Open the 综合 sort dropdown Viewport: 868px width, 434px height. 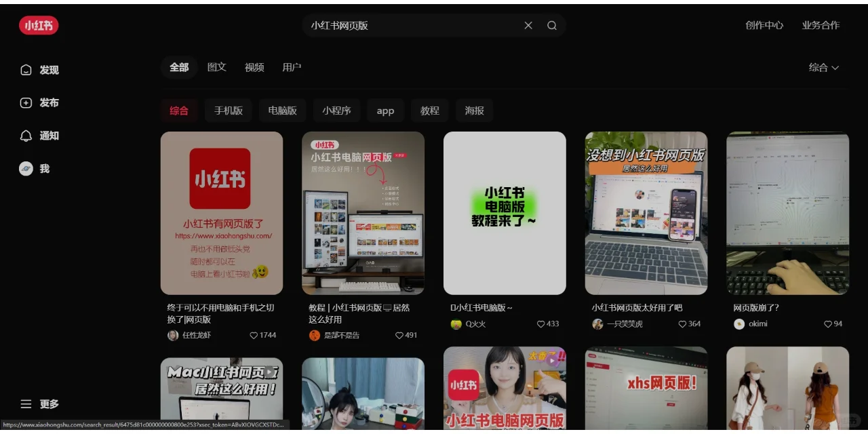823,67
